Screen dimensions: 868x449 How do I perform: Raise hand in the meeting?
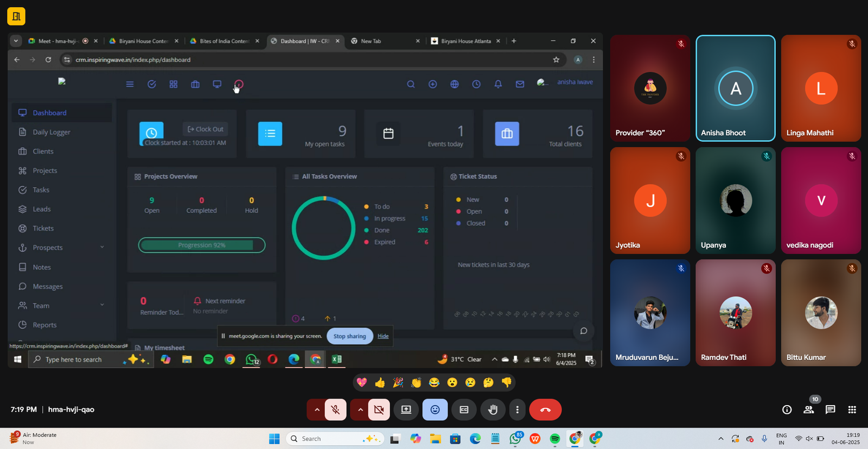493,410
